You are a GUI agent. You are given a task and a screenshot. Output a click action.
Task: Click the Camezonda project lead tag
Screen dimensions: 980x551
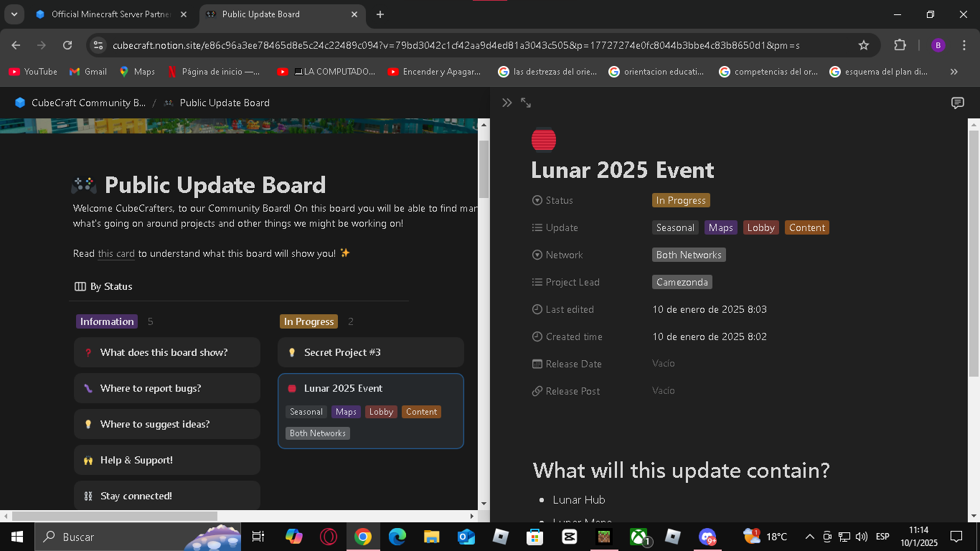(682, 282)
